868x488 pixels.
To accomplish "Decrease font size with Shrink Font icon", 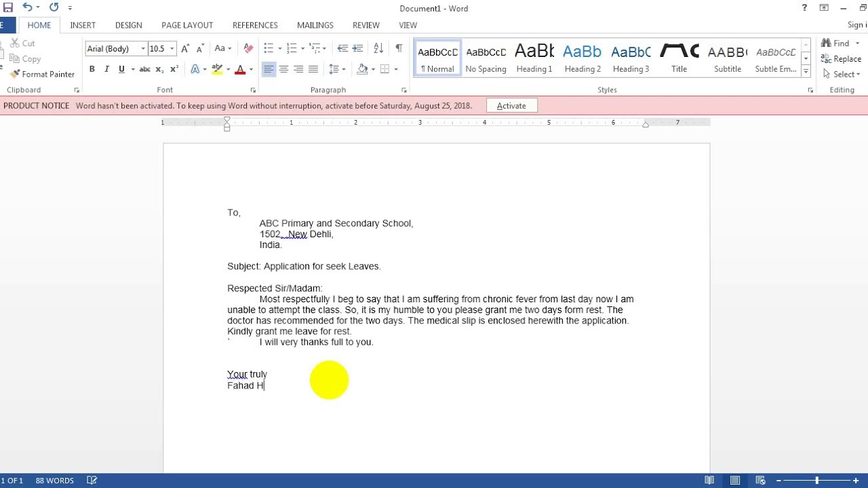I will [x=200, y=49].
